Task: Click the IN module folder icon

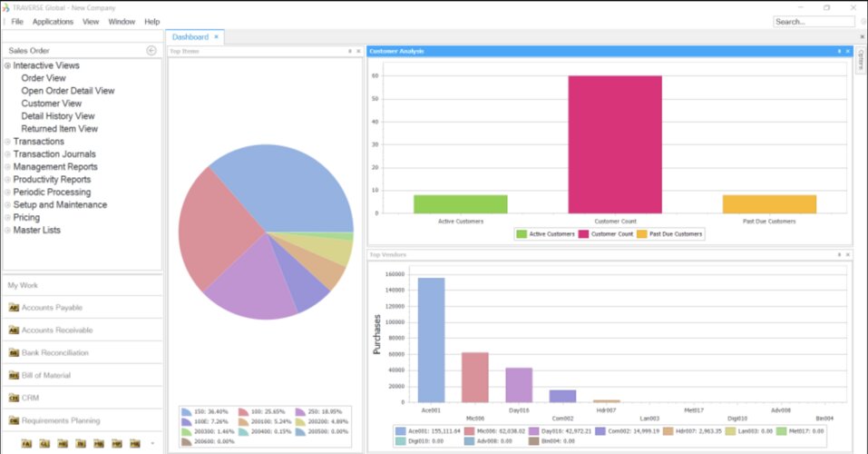Action: coord(81,443)
